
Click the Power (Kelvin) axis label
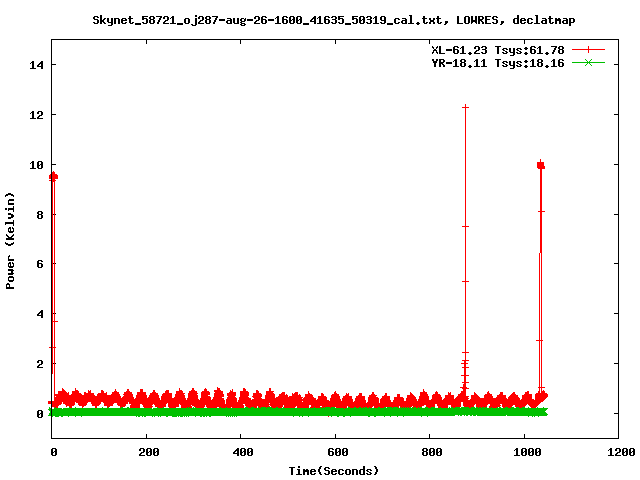click(10, 241)
